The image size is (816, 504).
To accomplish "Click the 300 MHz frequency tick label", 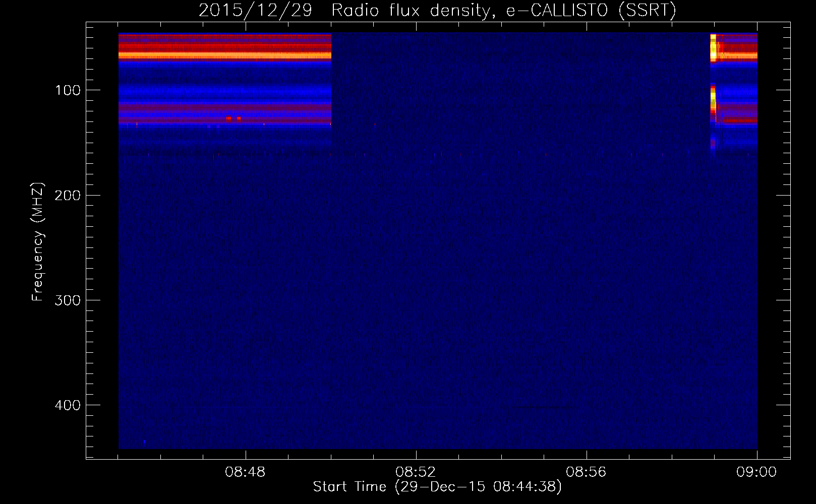I will coord(68,300).
